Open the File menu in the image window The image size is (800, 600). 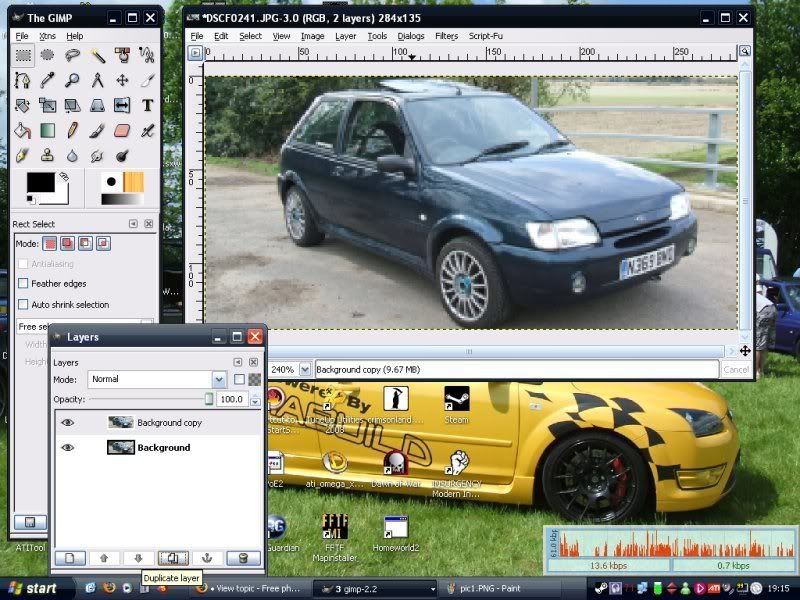click(196, 36)
